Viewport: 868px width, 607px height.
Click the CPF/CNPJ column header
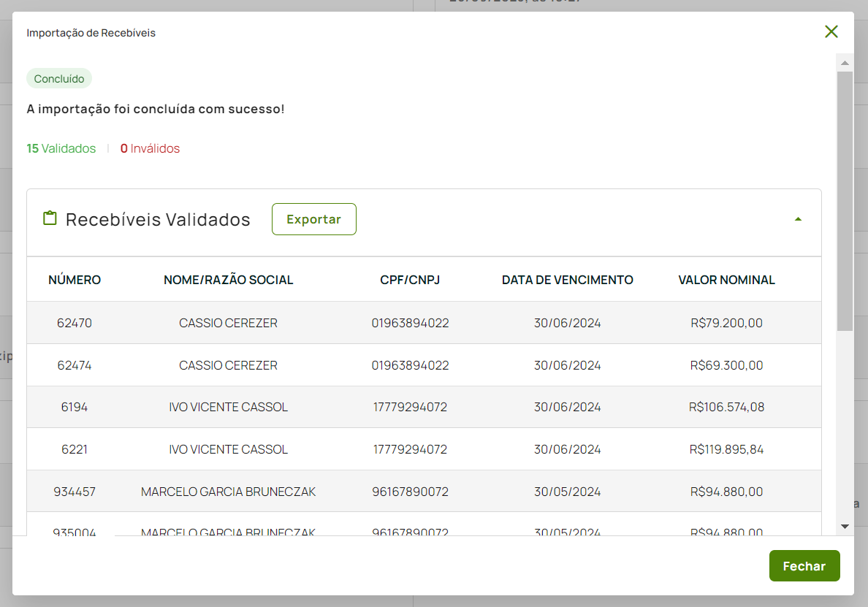click(x=410, y=280)
